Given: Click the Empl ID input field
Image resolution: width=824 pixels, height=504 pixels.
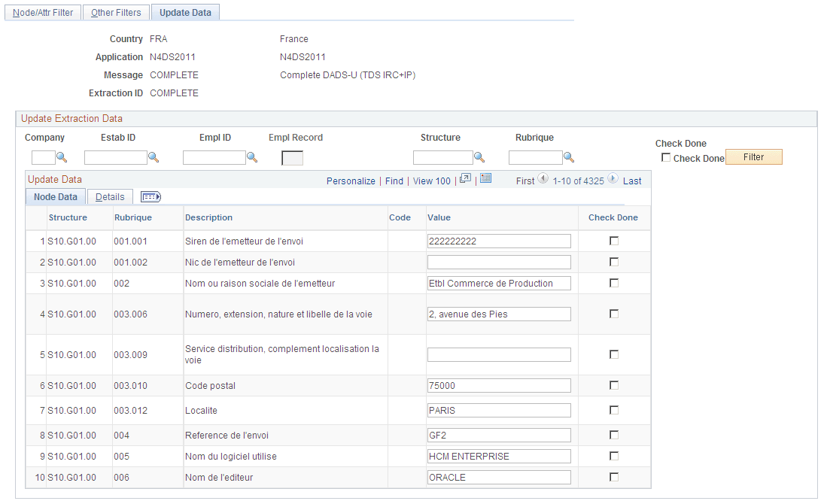Looking at the screenshot, I should pos(214,158).
